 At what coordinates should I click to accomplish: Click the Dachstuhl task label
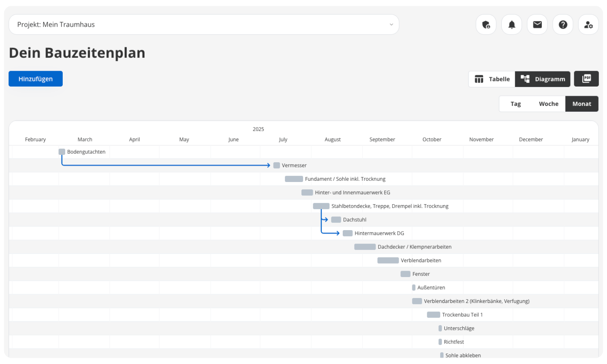pos(354,220)
